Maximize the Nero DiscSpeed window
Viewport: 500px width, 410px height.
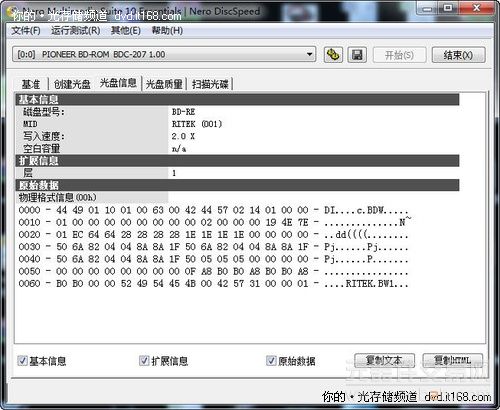click(x=448, y=8)
